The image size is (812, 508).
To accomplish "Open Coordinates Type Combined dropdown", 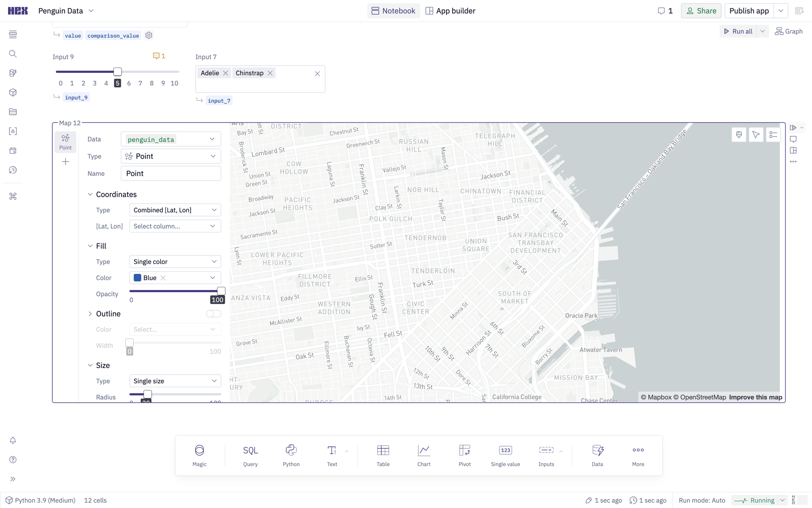I will [x=175, y=210].
